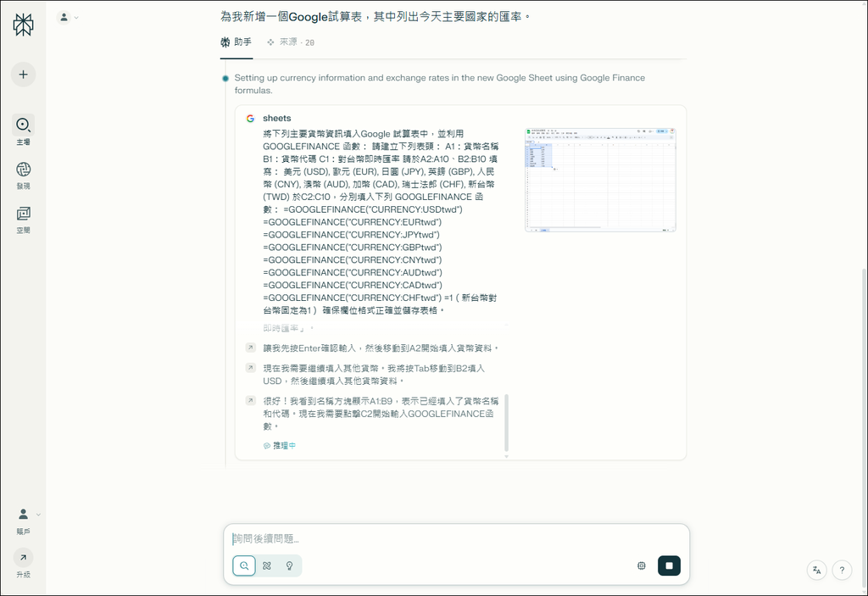Open the 空間 spaces icon

click(23, 214)
